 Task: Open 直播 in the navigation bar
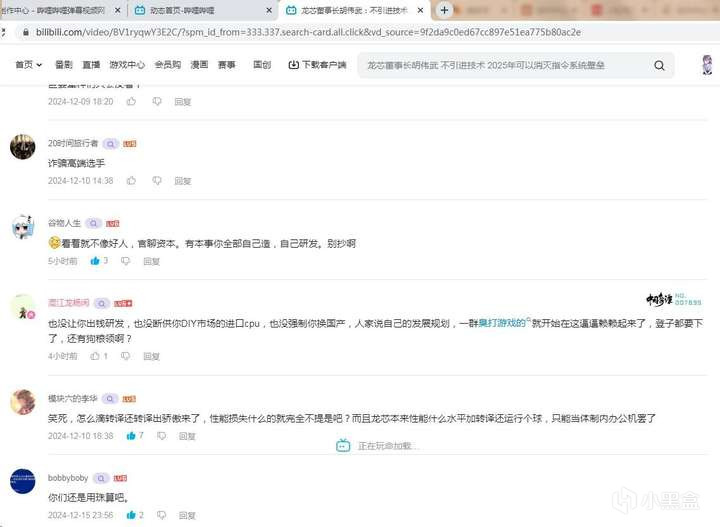(91, 65)
